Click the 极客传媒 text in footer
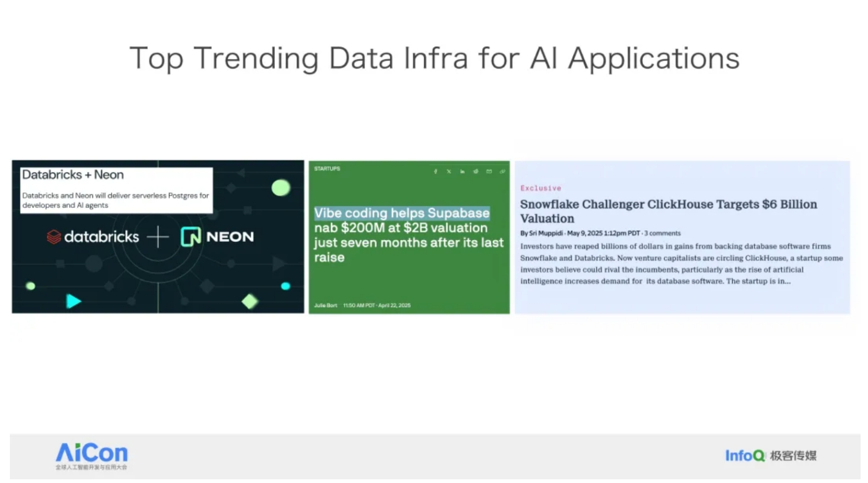 click(793, 456)
